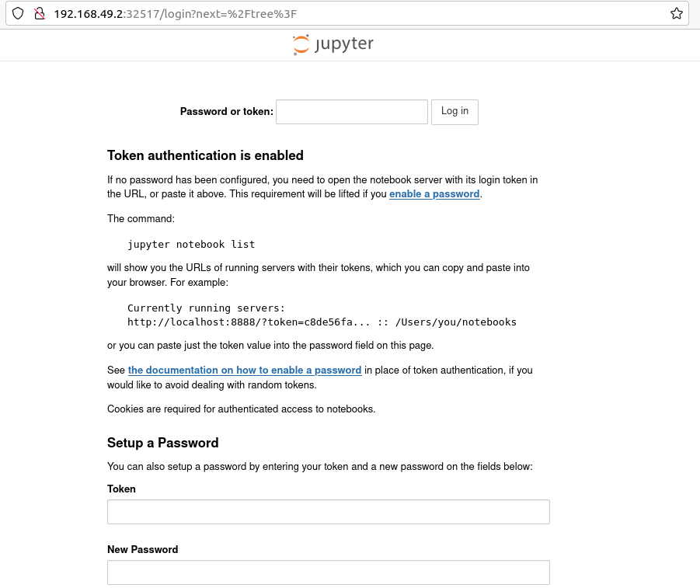The height and width of the screenshot is (588, 700).
Task: Open the tracking protection shield icon
Action: (x=18, y=13)
